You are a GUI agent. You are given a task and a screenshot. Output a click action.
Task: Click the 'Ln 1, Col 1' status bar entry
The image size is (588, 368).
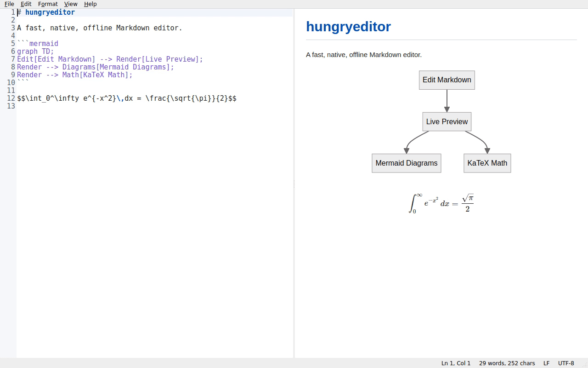click(456, 363)
